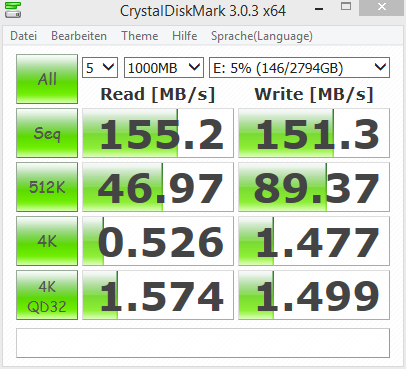The width and height of the screenshot is (406, 369).
Task: Expand the drive selection dropdown showing E:
Action: [299, 68]
